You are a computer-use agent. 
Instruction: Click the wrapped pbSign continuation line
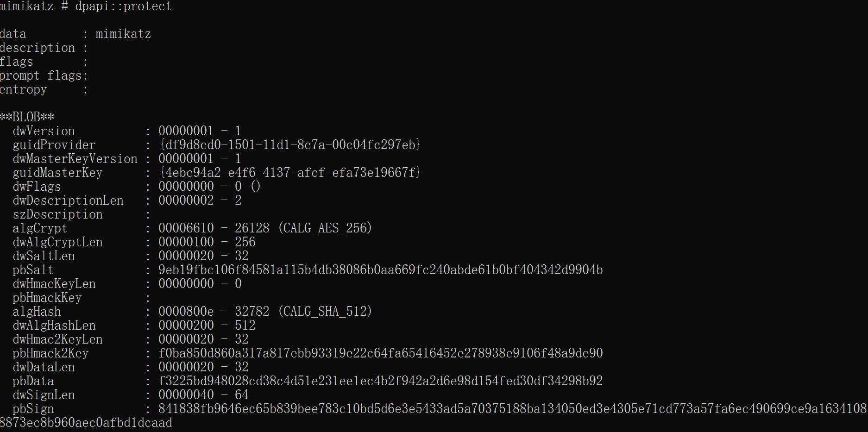click(x=86, y=423)
